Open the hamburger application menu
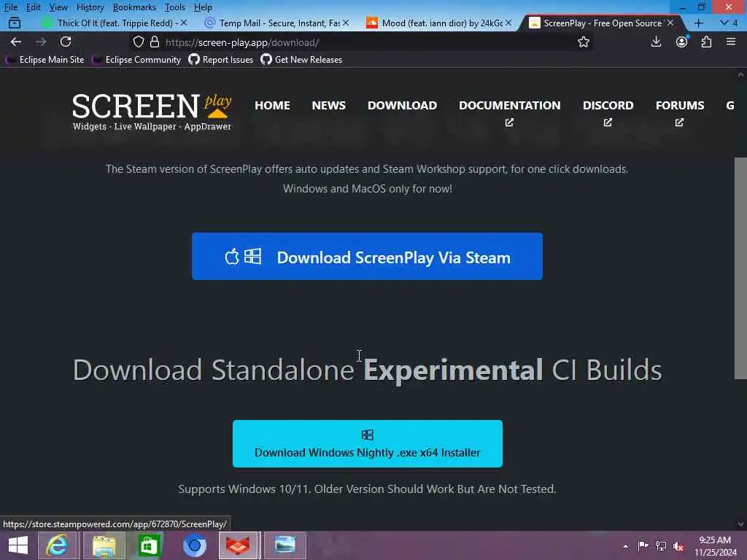 pos(731,42)
